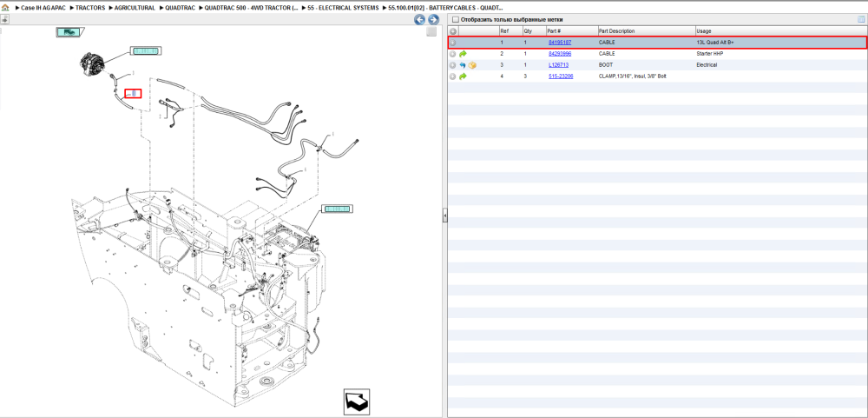Screen dimensions: 868x418
Task: Sort by the Qty column header
Action: [x=534, y=31]
